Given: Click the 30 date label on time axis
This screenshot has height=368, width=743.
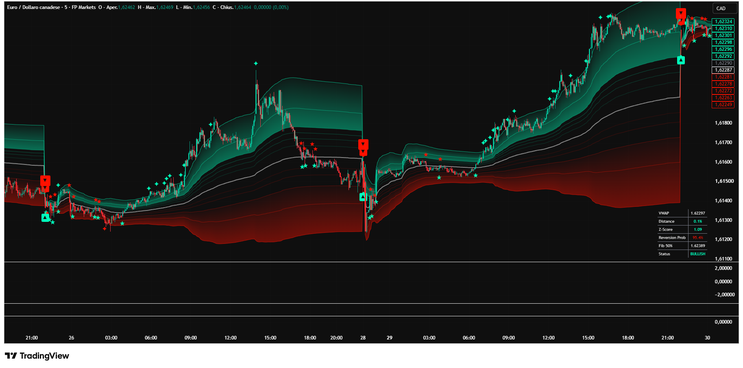Looking at the screenshot, I should click(x=707, y=338).
